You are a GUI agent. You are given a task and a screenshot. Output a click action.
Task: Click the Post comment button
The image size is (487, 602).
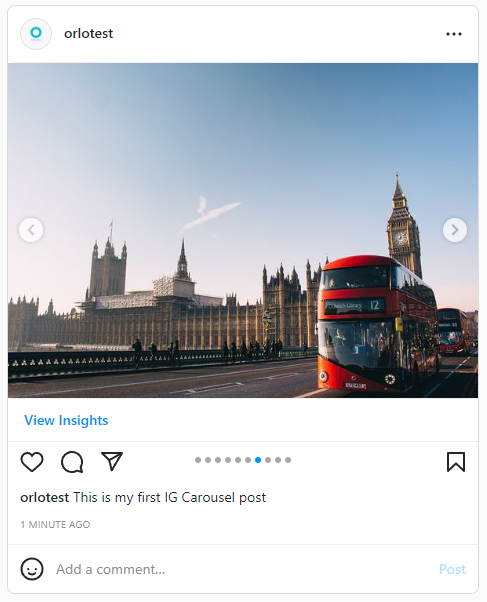point(452,569)
